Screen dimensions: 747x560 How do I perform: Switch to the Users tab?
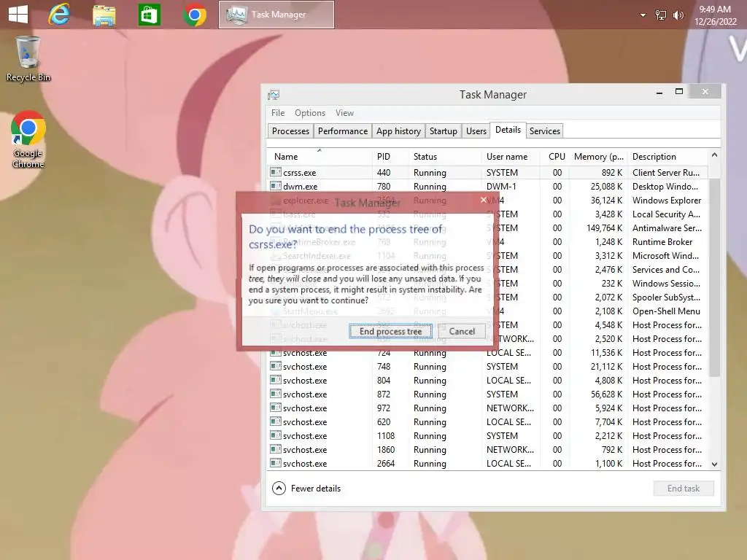coord(476,131)
